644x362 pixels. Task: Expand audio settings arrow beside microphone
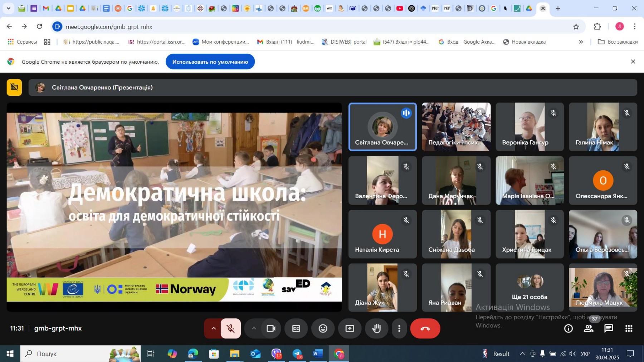[213, 328]
